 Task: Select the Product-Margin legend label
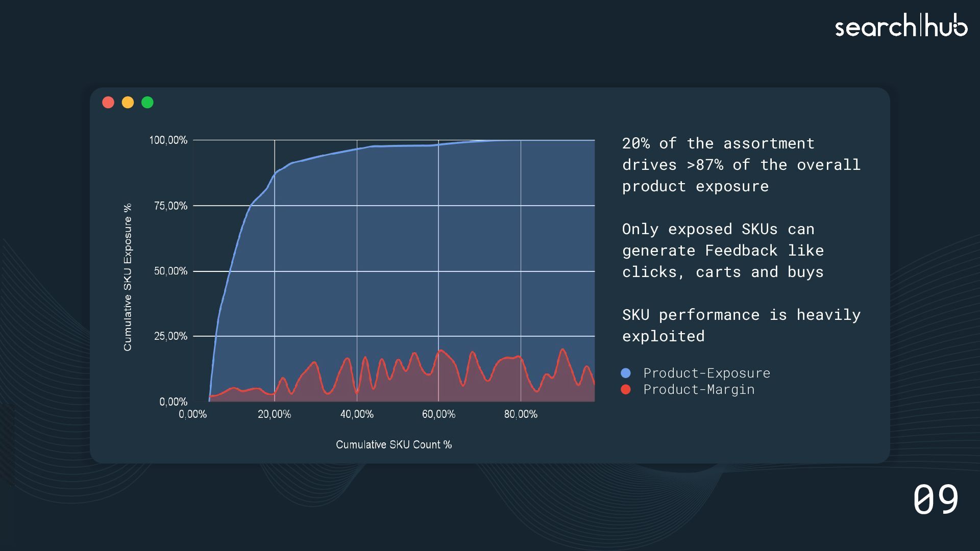(x=699, y=390)
